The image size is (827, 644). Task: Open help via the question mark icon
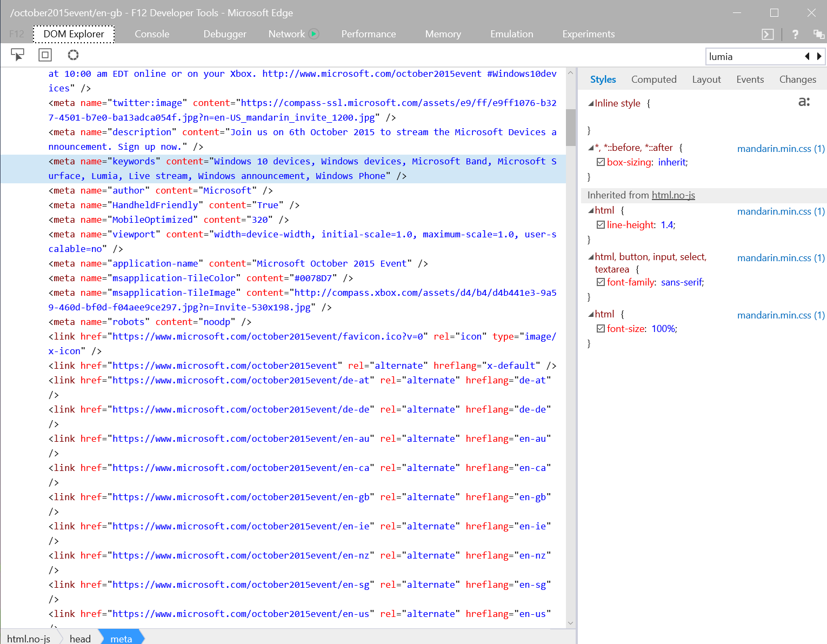click(x=795, y=35)
